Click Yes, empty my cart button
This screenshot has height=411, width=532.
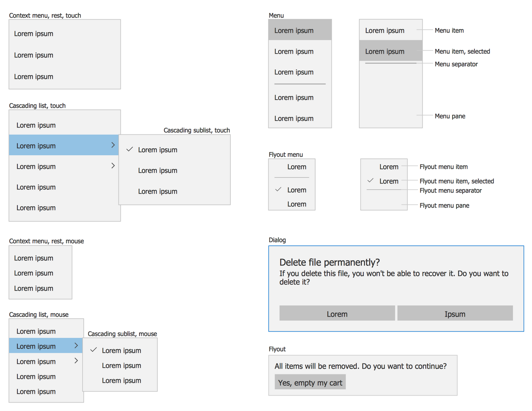tap(310, 383)
